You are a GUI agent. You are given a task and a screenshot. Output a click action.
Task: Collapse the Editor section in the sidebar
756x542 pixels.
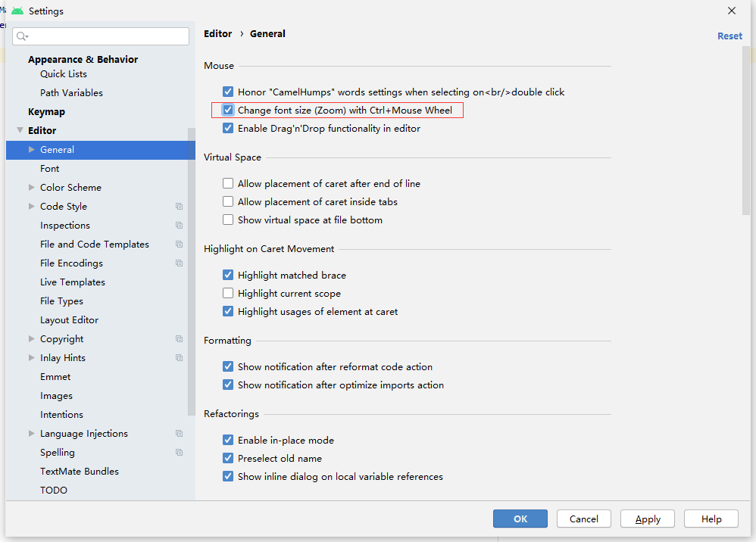[19, 130]
